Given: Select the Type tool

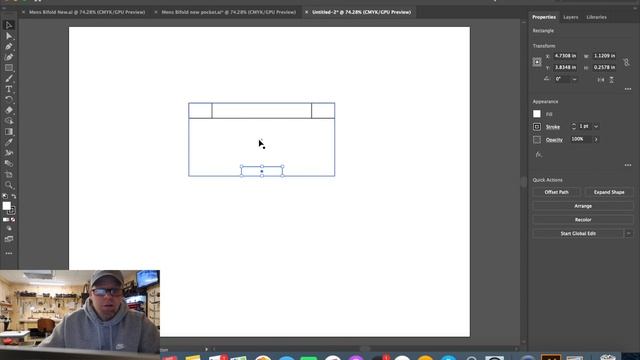Looking at the screenshot, I should [9, 89].
